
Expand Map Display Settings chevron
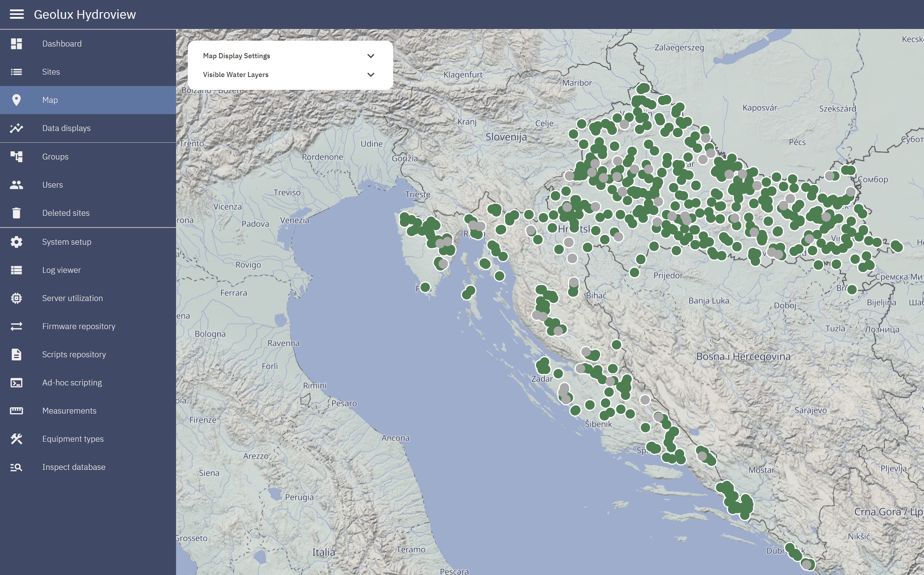click(370, 56)
